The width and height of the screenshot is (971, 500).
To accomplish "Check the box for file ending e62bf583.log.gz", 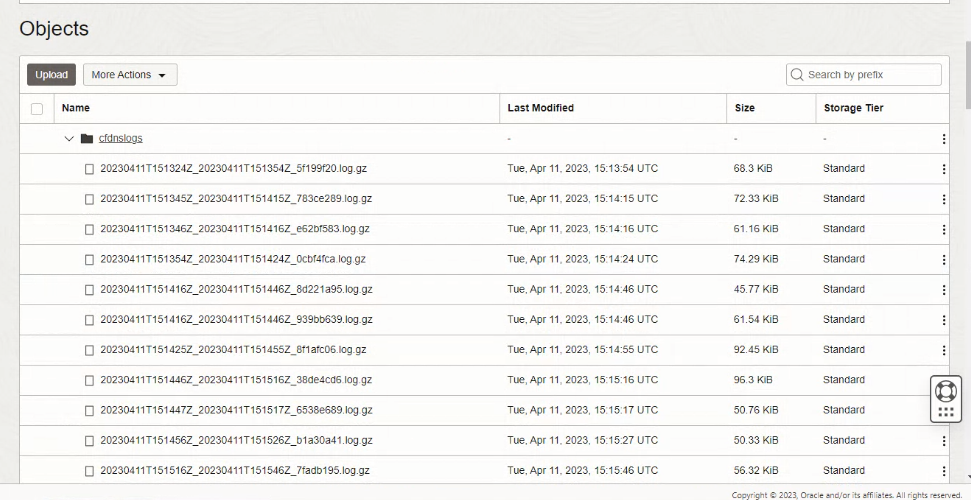I will click(x=89, y=229).
